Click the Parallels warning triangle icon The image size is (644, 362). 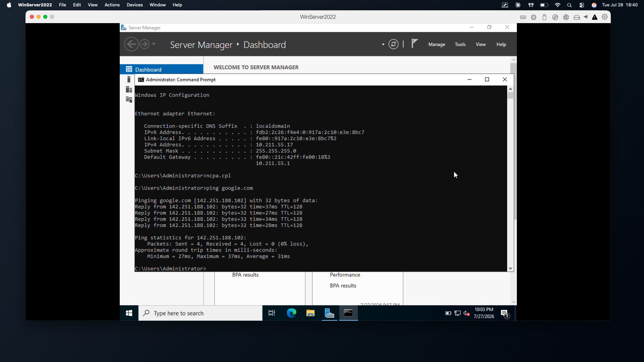(x=595, y=17)
